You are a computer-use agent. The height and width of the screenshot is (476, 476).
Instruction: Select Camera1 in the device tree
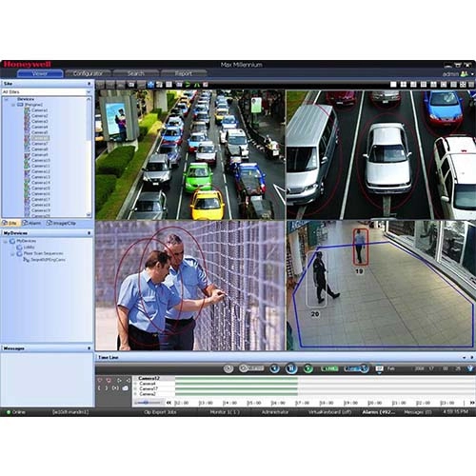point(40,110)
